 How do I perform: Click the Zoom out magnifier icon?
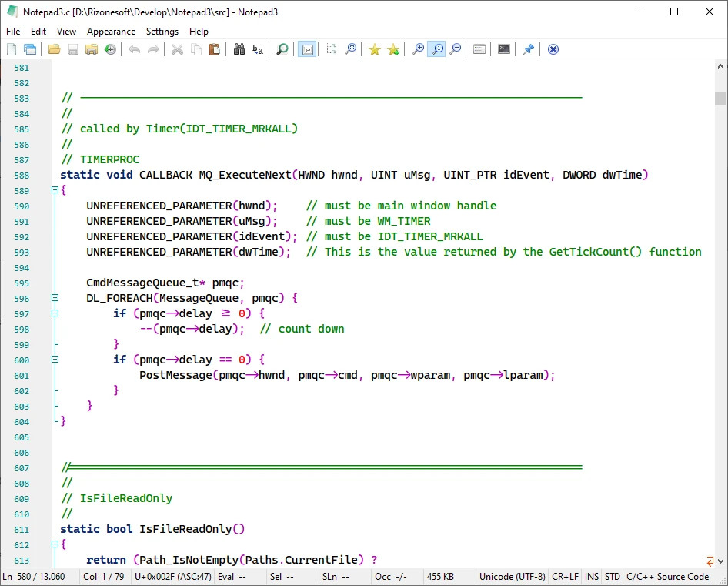(x=456, y=49)
